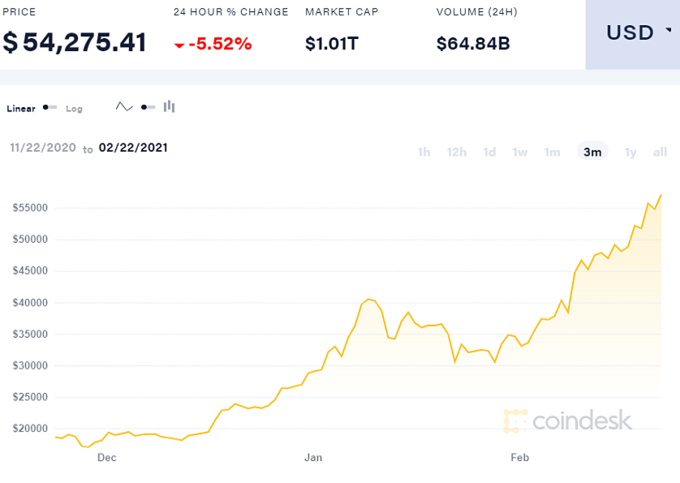Open the USD currency dropdown
Screen dimensions: 680x483
[x=632, y=33]
